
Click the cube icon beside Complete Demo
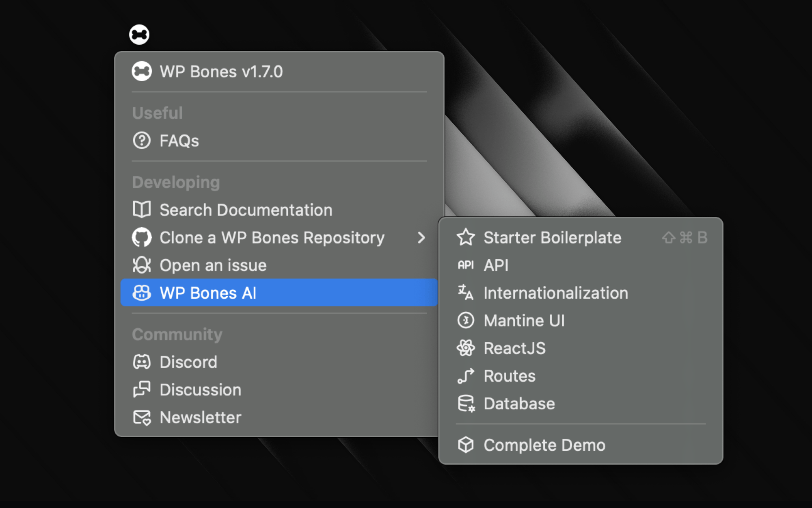click(466, 445)
